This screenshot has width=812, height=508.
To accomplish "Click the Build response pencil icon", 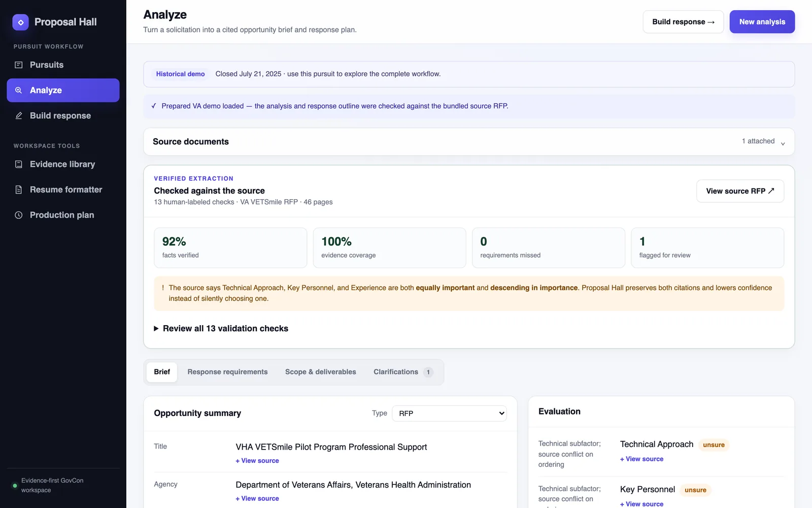I will tap(19, 116).
